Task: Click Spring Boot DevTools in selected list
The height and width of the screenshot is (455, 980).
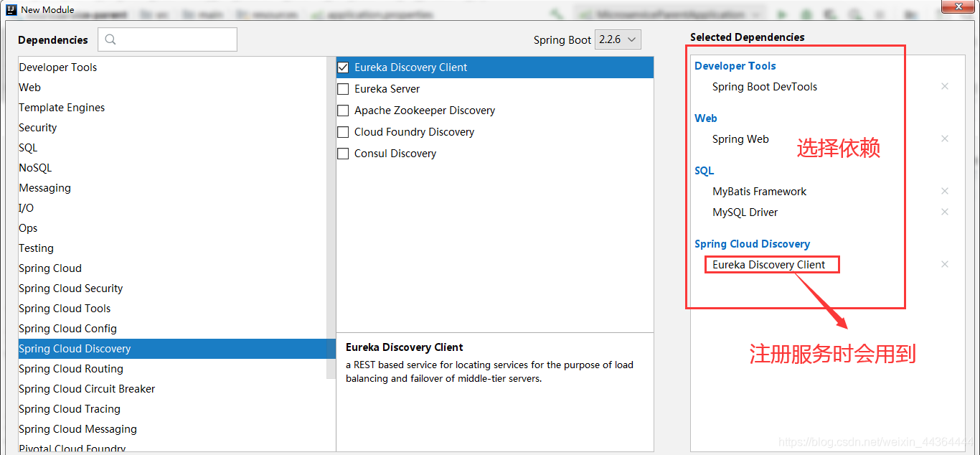Action: [765, 87]
